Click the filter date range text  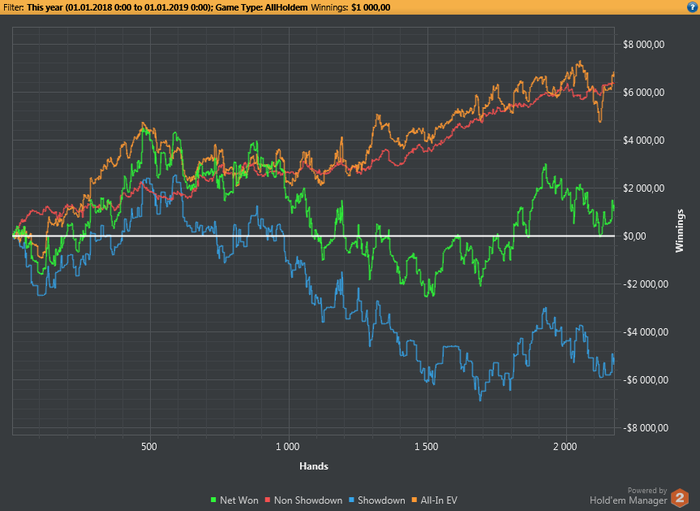[119, 8]
